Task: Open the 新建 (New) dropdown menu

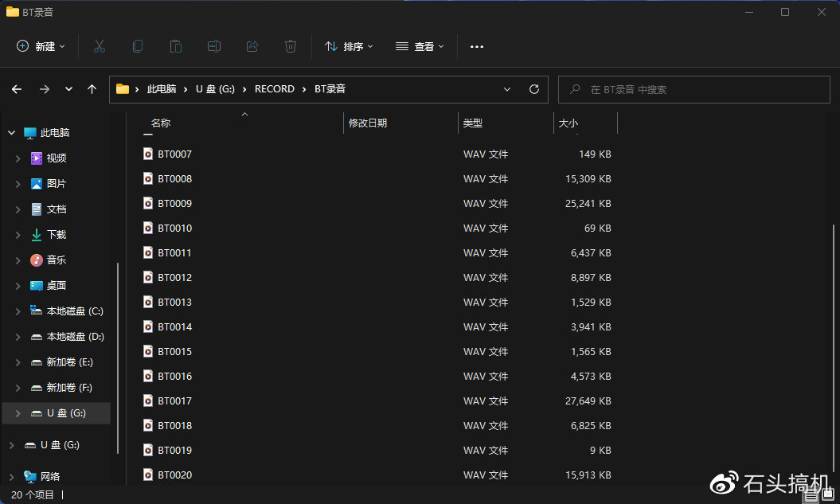Action: pyautogui.click(x=41, y=47)
